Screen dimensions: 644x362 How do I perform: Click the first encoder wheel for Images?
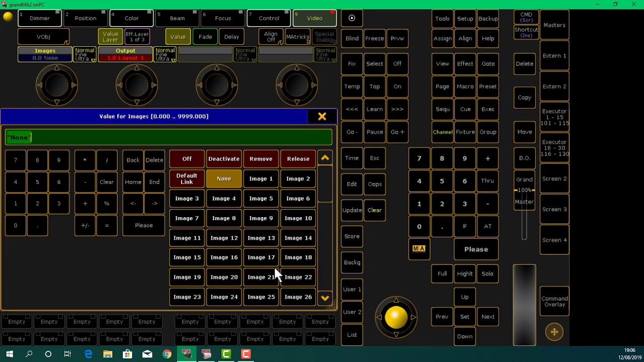point(57,85)
